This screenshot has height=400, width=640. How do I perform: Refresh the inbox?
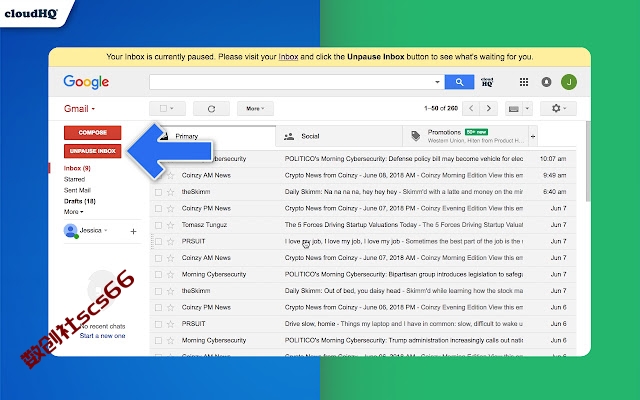click(211, 109)
